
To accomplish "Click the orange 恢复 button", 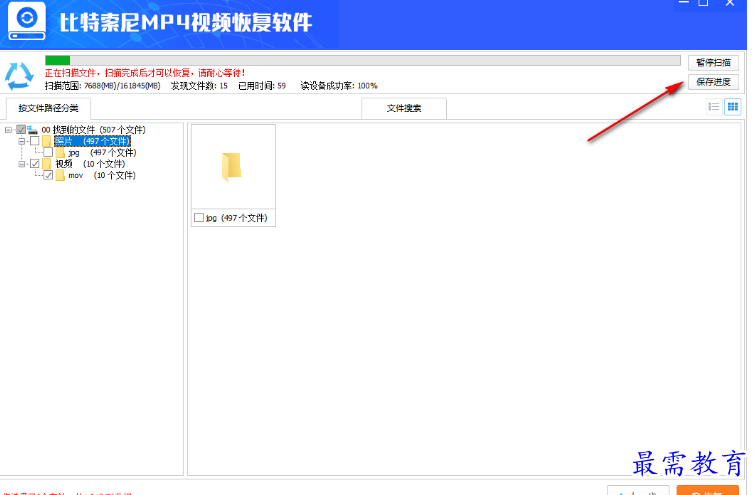I will tap(708, 491).
